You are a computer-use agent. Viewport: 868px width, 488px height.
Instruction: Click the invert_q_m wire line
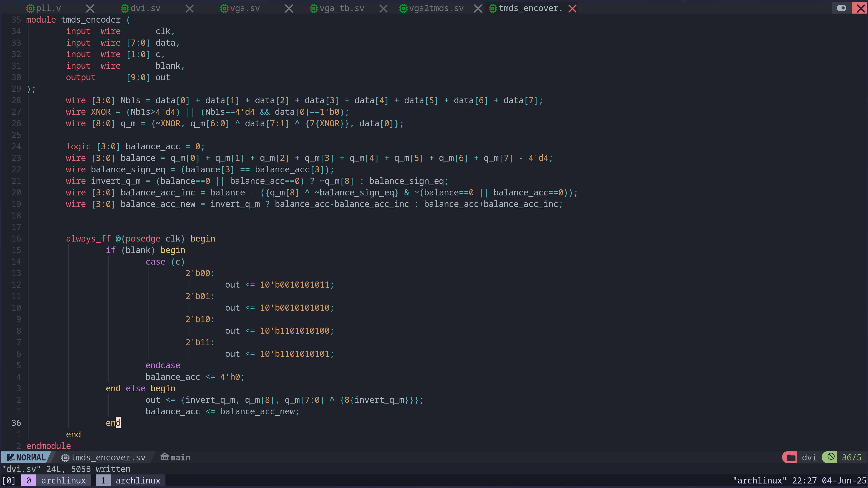257,181
